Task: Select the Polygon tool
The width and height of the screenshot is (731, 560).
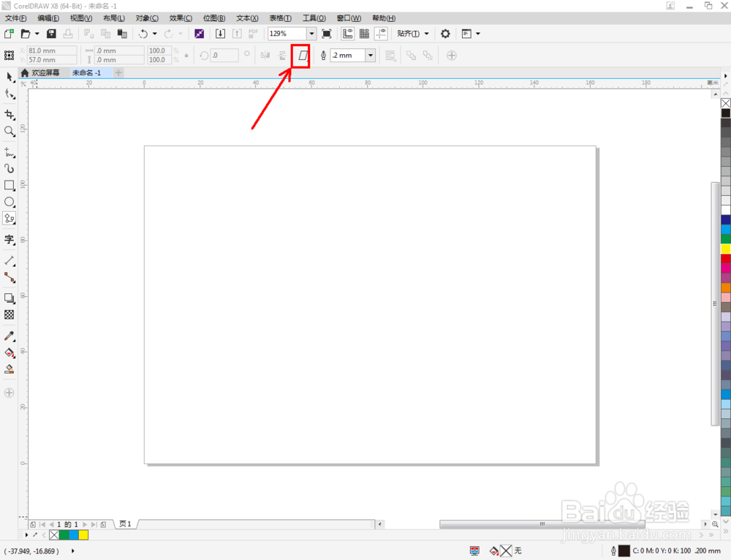Action: click(x=10, y=219)
